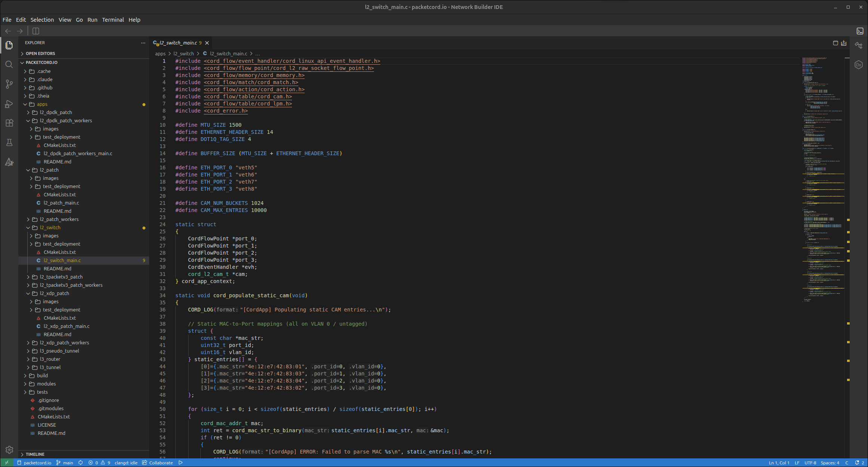Open the Selection menu
This screenshot has width=868, height=467.
point(42,20)
